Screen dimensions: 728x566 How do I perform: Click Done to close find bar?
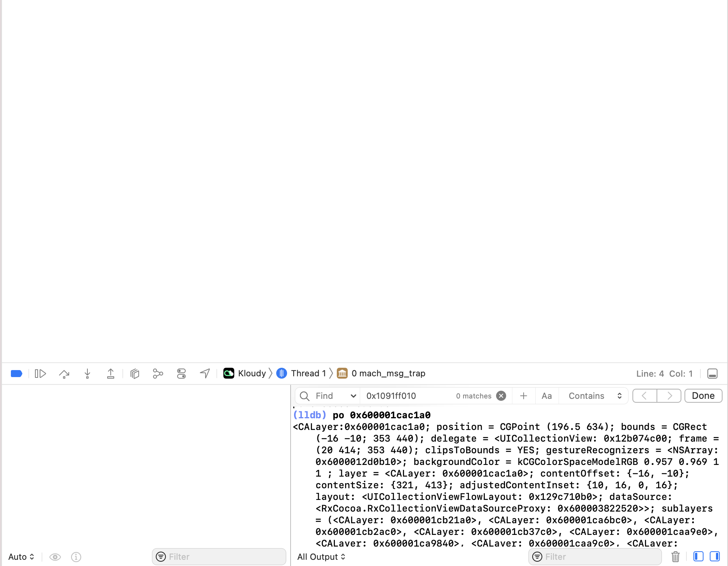coord(703,396)
